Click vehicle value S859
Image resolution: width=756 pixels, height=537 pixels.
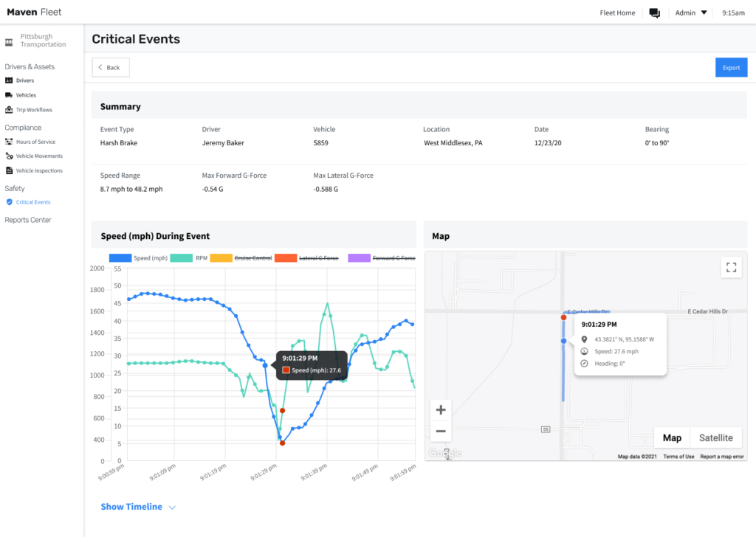tap(320, 143)
